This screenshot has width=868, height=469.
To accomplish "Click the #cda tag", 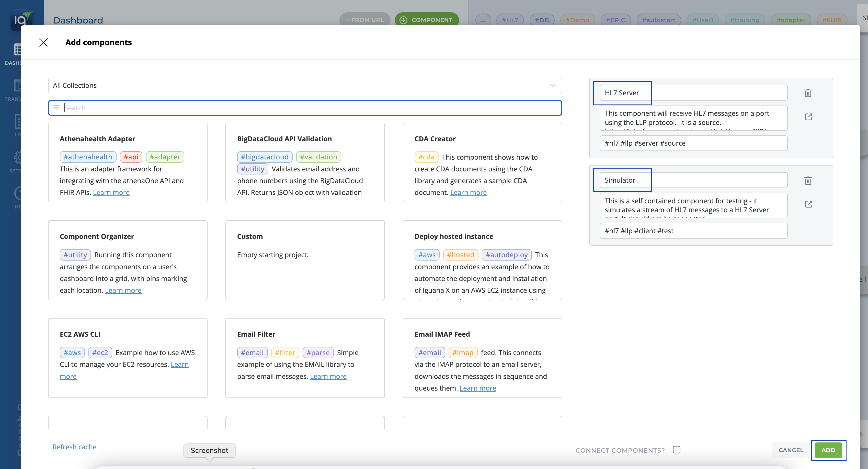I will click(x=426, y=157).
